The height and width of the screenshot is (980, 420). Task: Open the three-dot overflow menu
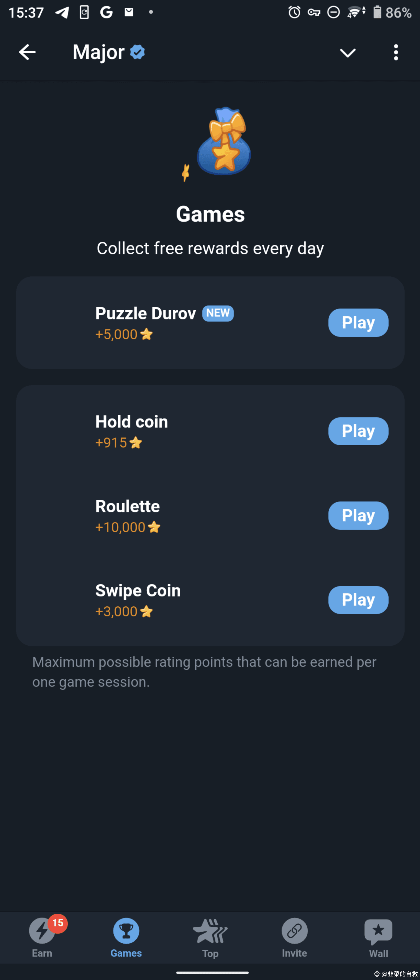pyautogui.click(x=396, y=52)
